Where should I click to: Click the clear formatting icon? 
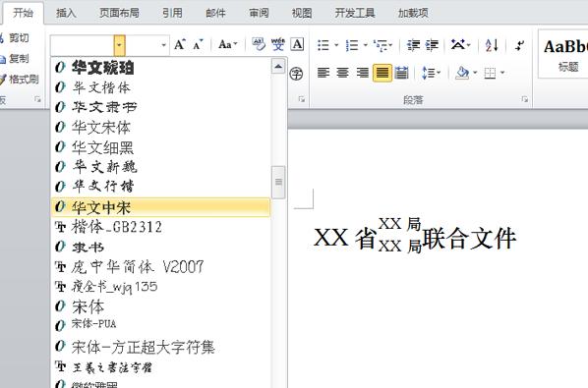(259, 44)
